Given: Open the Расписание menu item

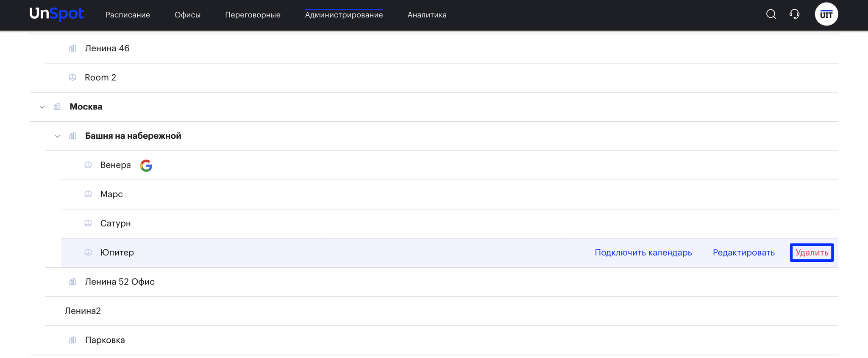Looking at the screenshot, I should pos(128,15).
